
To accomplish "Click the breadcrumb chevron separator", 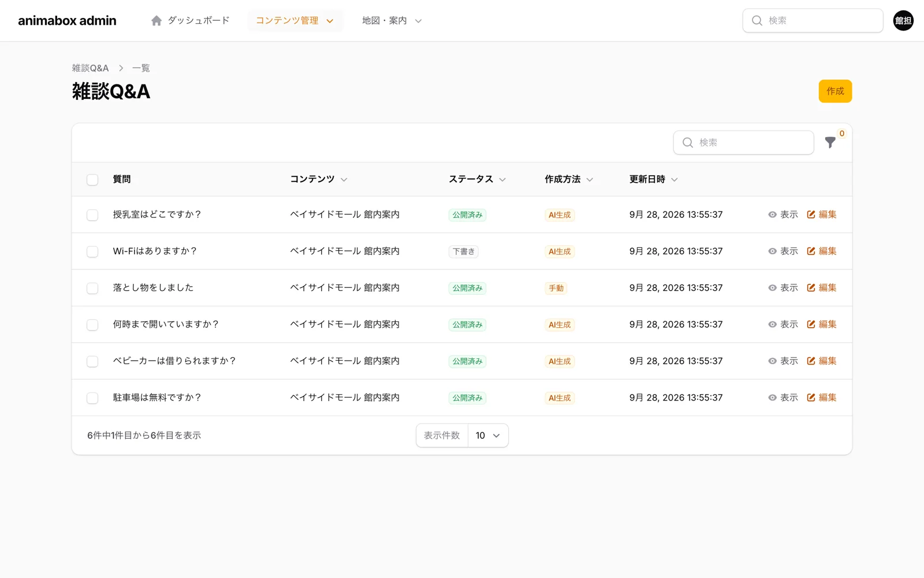I will pyautogui.click(x=121, y=68).
